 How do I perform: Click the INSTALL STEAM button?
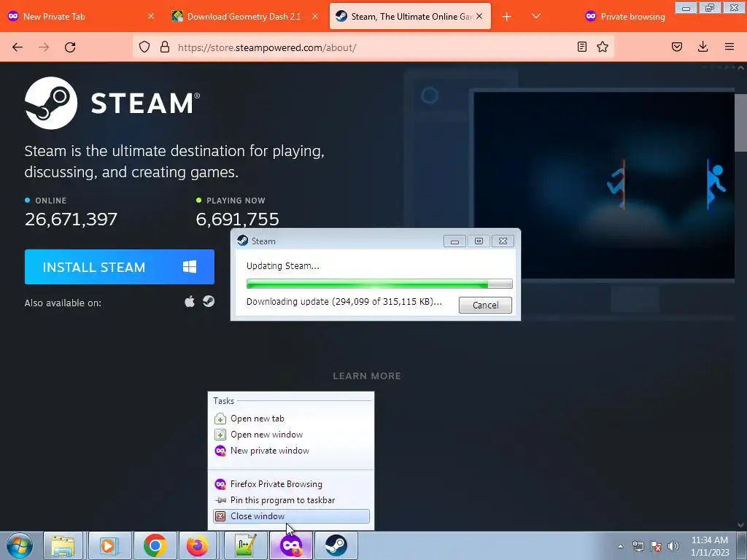tap(120, 267)
